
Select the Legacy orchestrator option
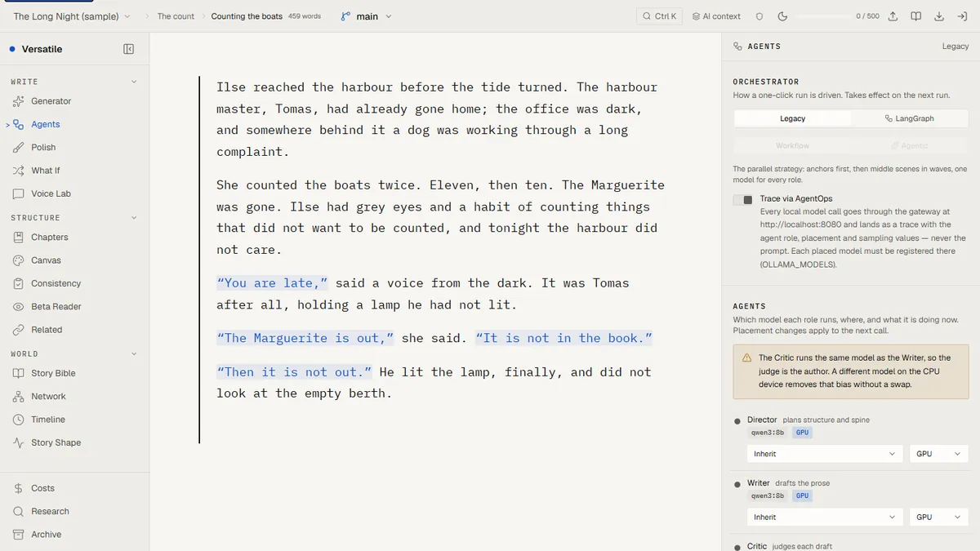tap(792, 118)
